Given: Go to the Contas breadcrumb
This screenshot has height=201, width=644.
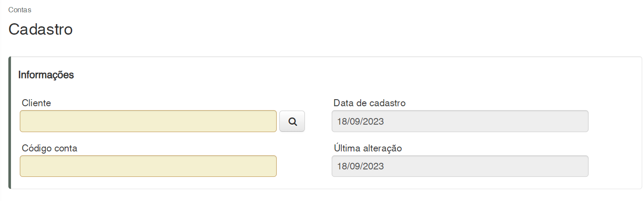Looking at the screenshot, I should [20, 10].
